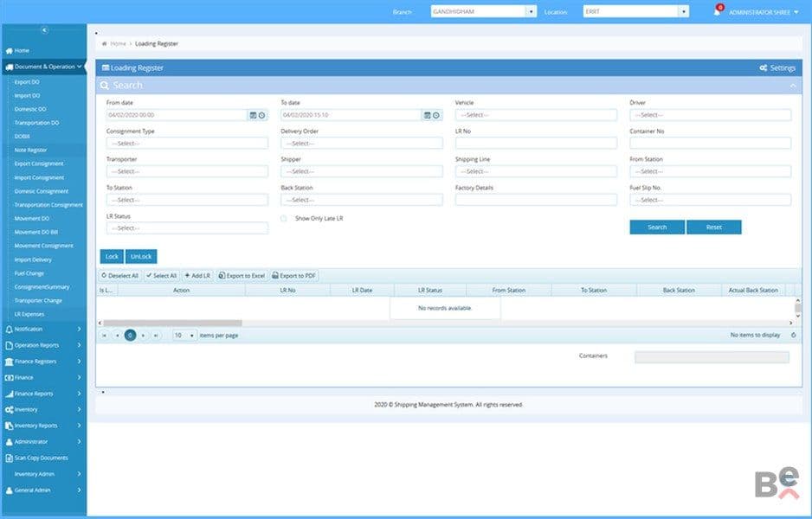Open LR Expenses in the sidebar
The height and width of the screenshot is (519, 812).
[x=29, y=314]
